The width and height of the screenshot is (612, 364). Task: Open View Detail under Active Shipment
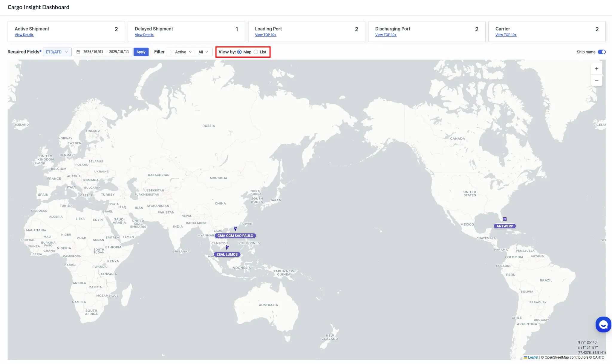click(24, 35)
